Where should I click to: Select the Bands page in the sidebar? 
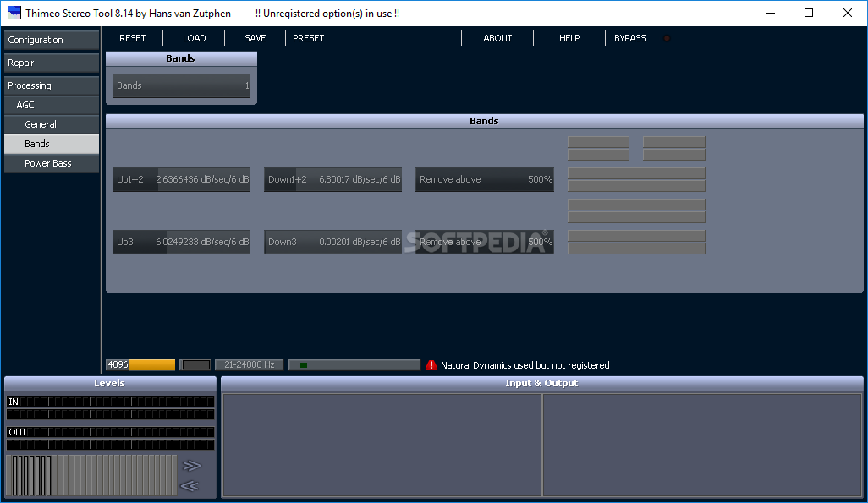(x=52, y=144)
